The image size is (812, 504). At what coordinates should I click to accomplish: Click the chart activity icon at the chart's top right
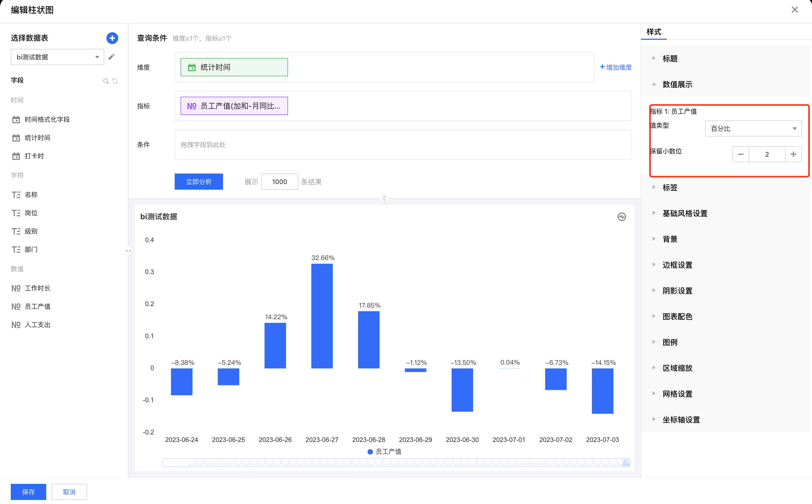tap(621, 217)
